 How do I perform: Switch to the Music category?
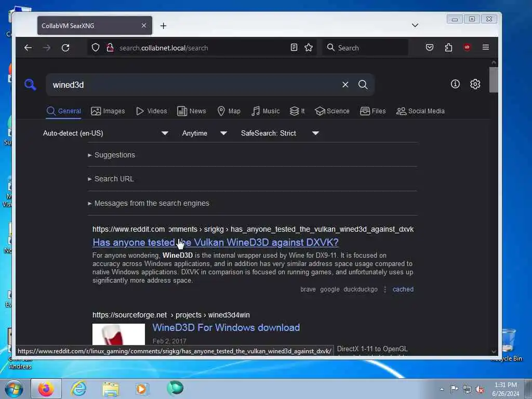pos(265,111)
